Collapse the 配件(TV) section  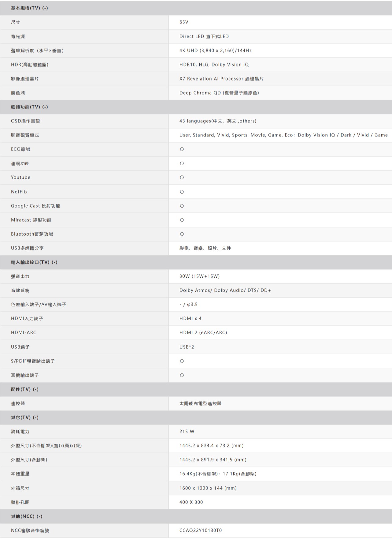[x=35, y=389]
